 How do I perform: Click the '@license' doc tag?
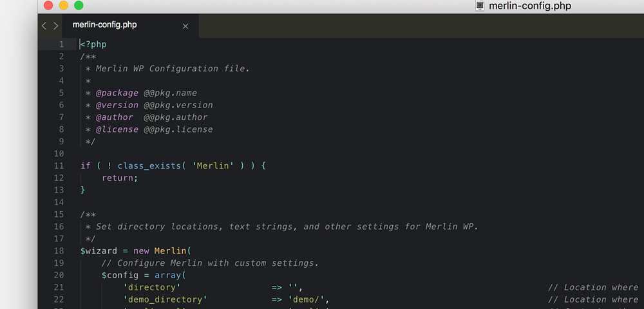(x=117, y=129)
